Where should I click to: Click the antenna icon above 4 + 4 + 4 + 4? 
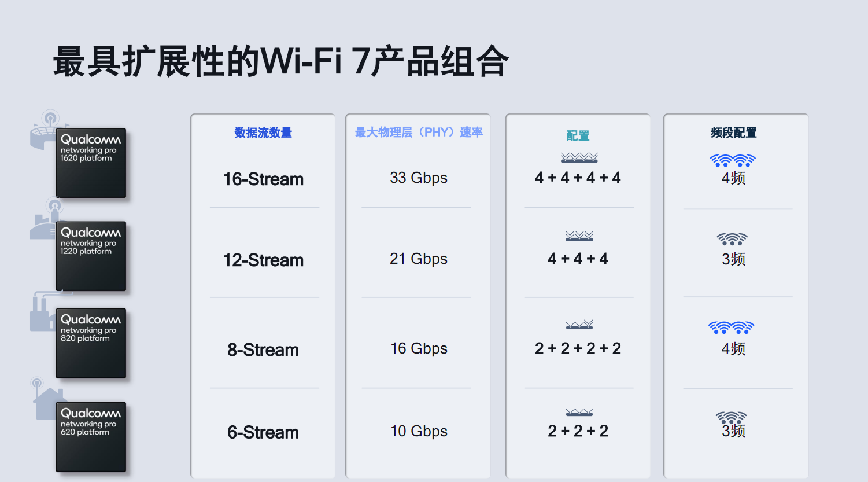click(579, 157)
